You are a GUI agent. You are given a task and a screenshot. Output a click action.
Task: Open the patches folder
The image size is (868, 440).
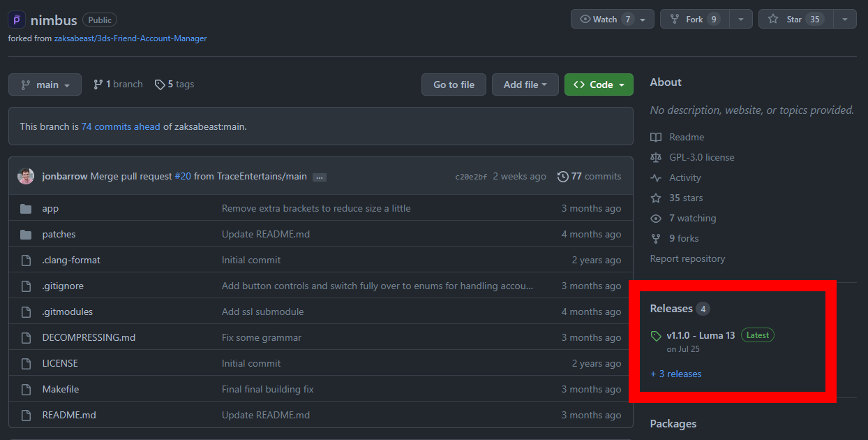[x=59, y=234]
